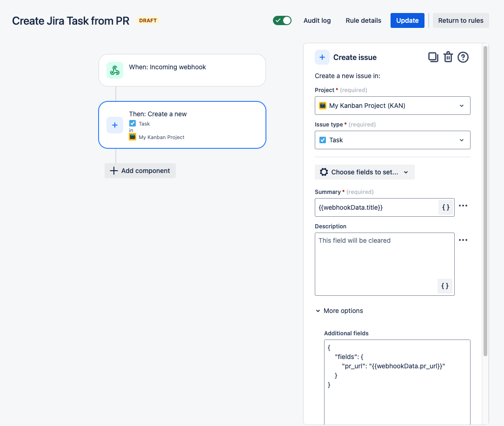This screenshot has height=426, width=504.
Task: Select the blue plus icon beside Create issue
Action: click(x=322, y=57)
